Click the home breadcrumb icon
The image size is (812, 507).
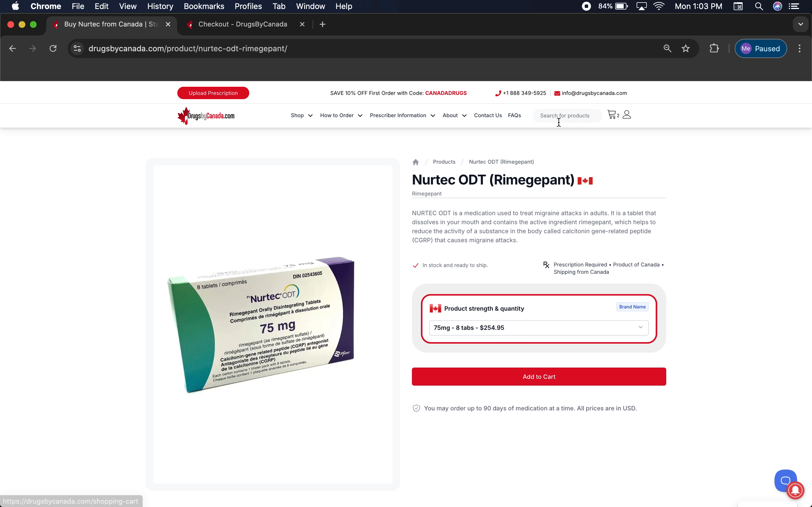(415, 162)
